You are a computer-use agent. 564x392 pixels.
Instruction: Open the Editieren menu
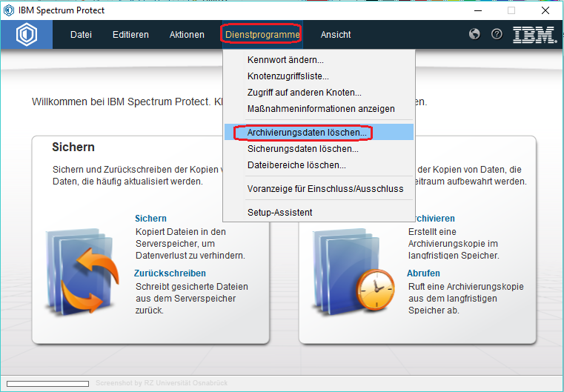click(130, 35)
